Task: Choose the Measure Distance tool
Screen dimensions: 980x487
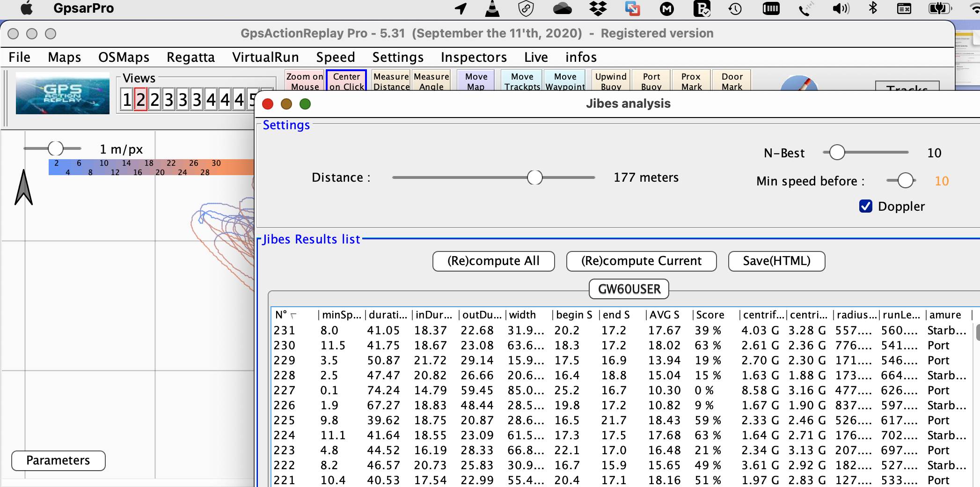Action: (x=391, y=81)
